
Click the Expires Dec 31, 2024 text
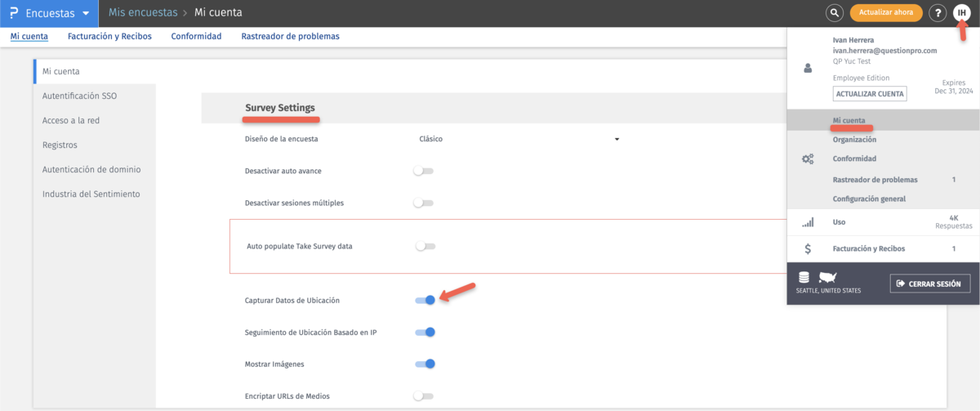pos(953,87)
